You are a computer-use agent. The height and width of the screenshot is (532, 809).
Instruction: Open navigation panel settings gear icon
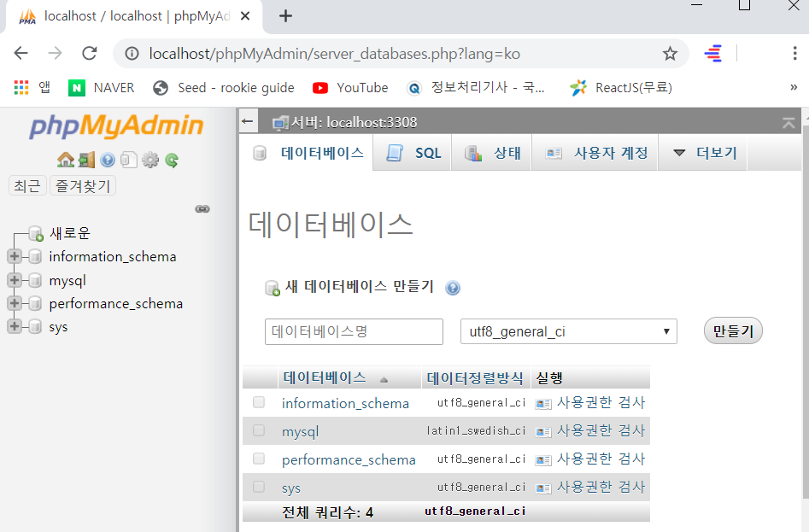150,161
